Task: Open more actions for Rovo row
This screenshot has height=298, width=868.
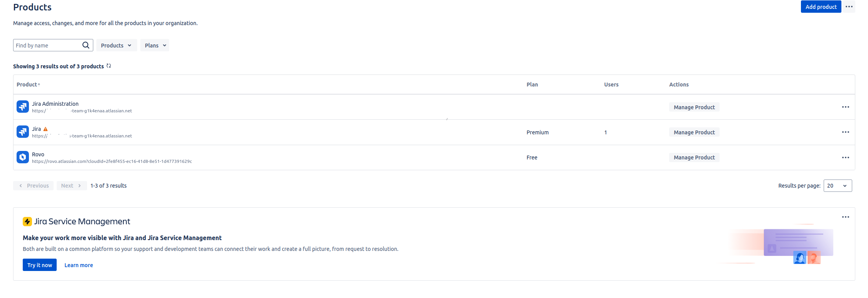Action: click(x=846, y=157)
